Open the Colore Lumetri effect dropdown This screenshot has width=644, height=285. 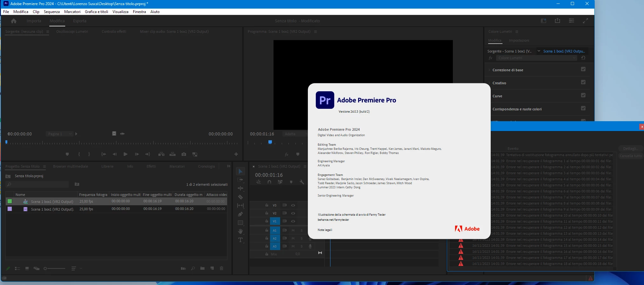[537, 58]
